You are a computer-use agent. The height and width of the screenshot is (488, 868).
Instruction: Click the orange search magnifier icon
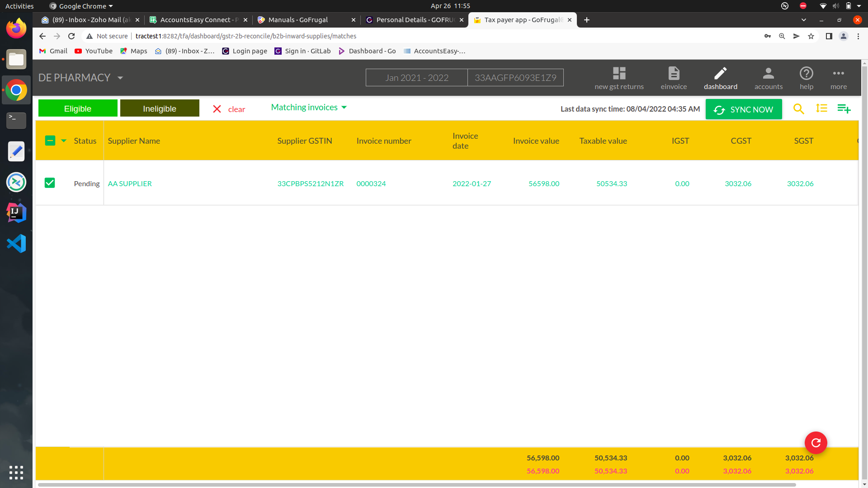(x=798, y=109)
